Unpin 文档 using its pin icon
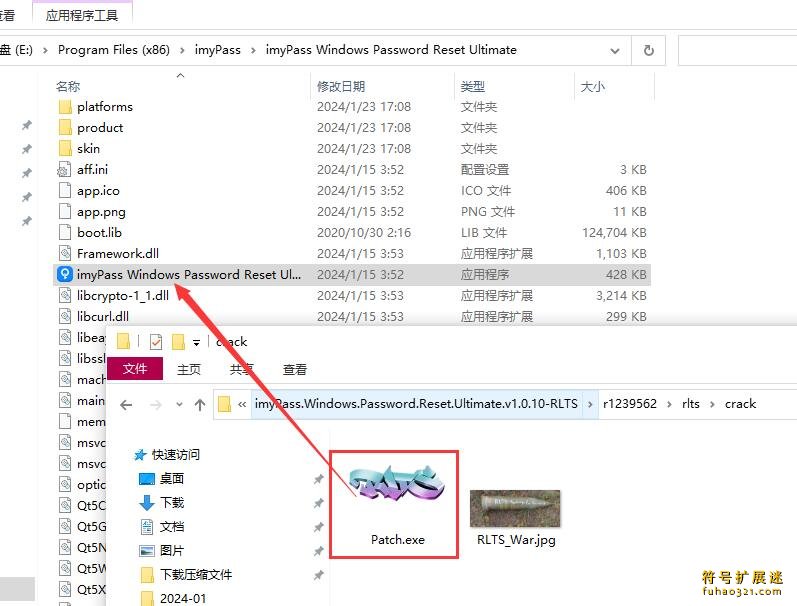797x606 pixels. [x=318, y=527]
